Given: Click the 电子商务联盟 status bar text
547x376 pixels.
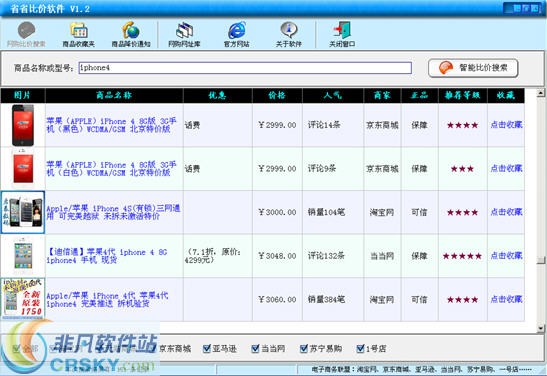Looking at the screenshot, I should point(421,369).
